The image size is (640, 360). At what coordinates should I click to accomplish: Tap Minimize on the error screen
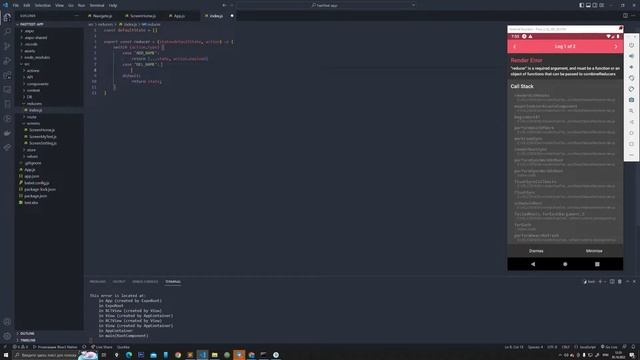point(594,251)
